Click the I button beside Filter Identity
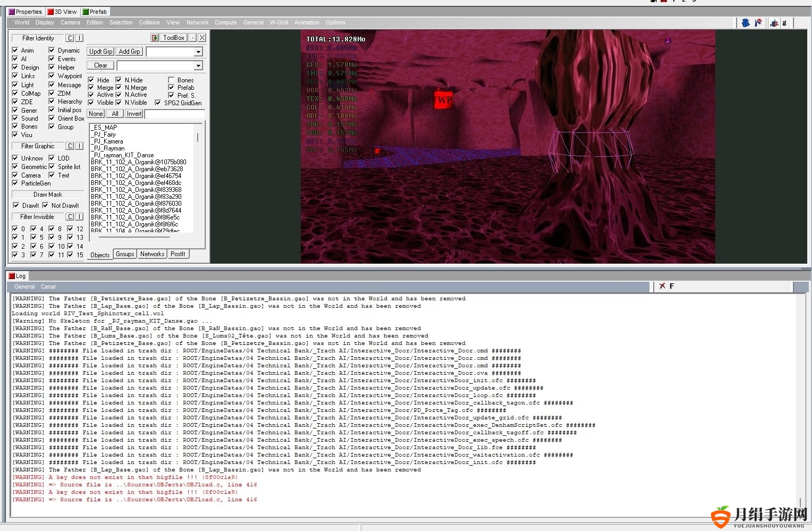The image size is (812, 531). pos(79,38)
